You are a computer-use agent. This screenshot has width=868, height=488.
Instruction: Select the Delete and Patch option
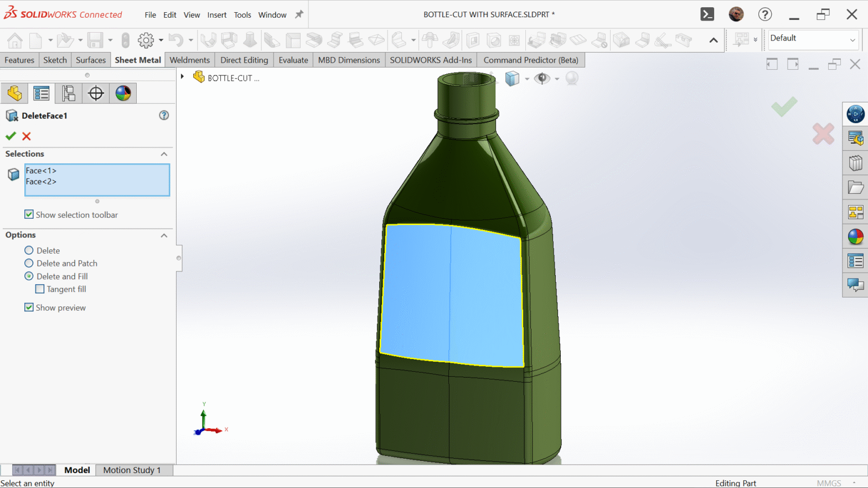[29, 263]
